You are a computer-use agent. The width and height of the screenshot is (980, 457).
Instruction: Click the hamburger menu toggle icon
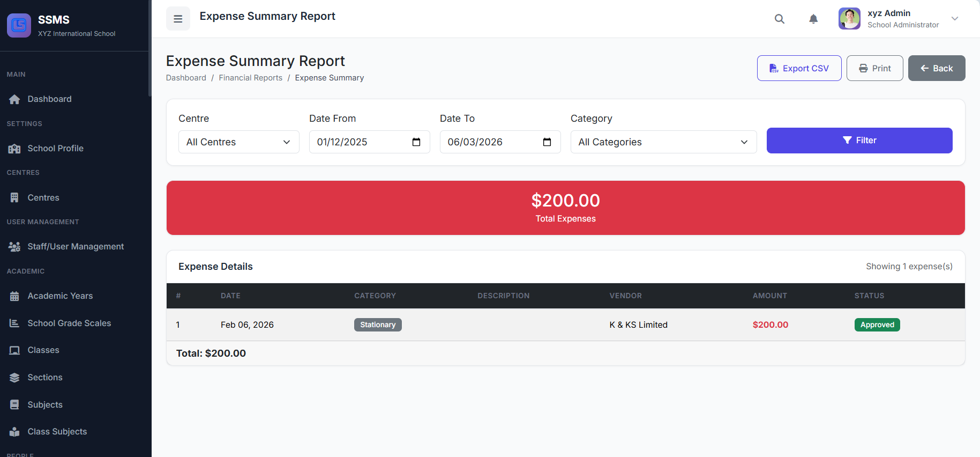coord(178,19)
